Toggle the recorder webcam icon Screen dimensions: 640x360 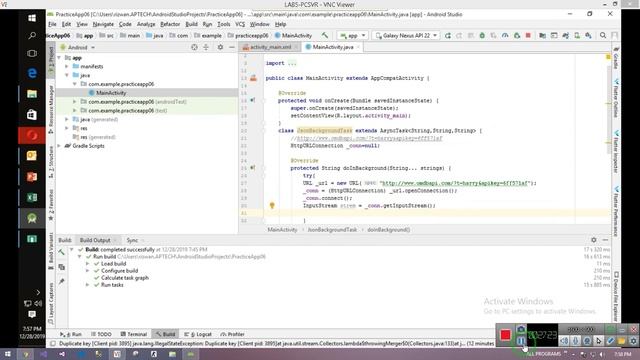coord(587,340)
